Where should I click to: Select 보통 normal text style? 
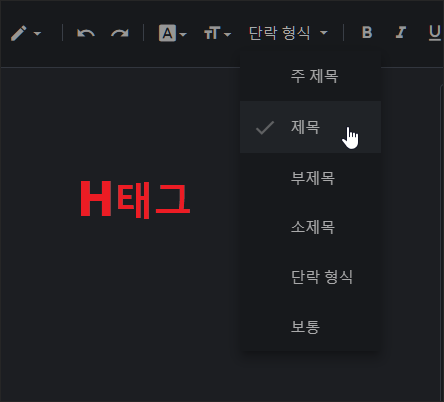(310, 326)
